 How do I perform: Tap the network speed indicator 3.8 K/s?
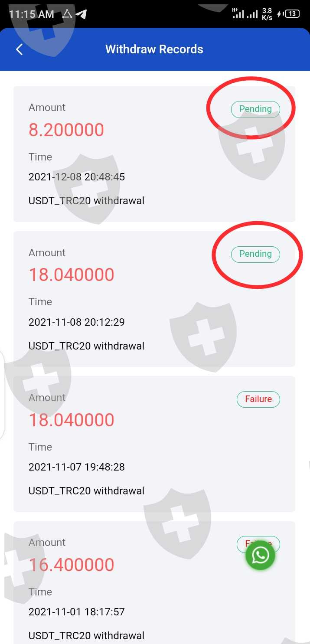click(x=267, y=14)
